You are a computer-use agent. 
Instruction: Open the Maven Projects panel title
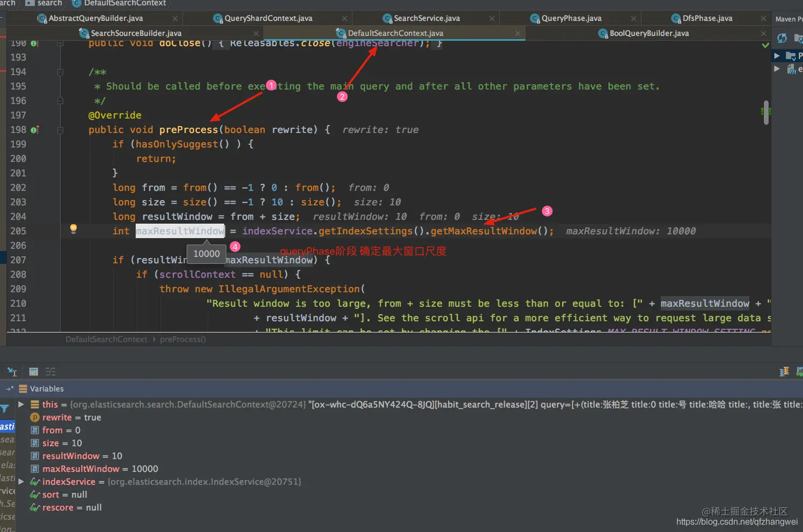[x=789, y=19]
